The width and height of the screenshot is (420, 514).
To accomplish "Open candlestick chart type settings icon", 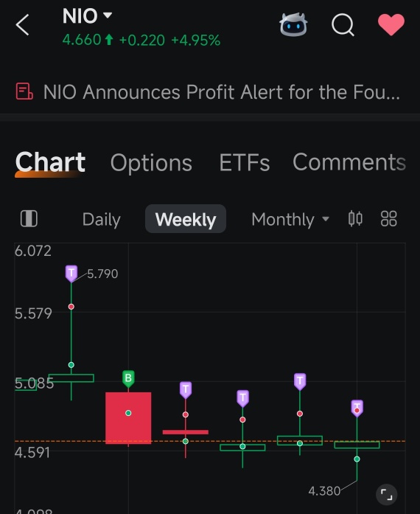I will click(x=355, y=218).
